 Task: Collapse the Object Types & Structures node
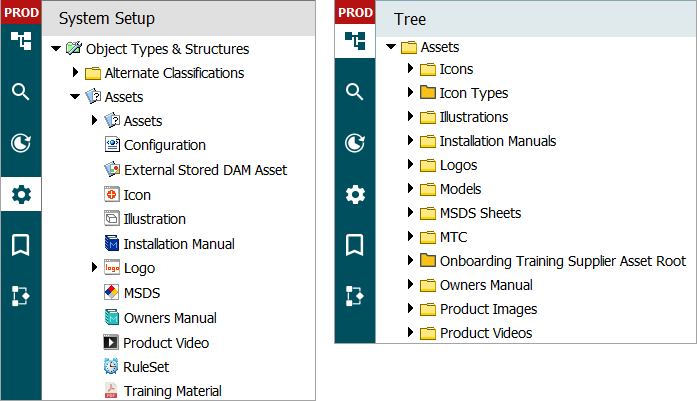(x=56, y=49)
